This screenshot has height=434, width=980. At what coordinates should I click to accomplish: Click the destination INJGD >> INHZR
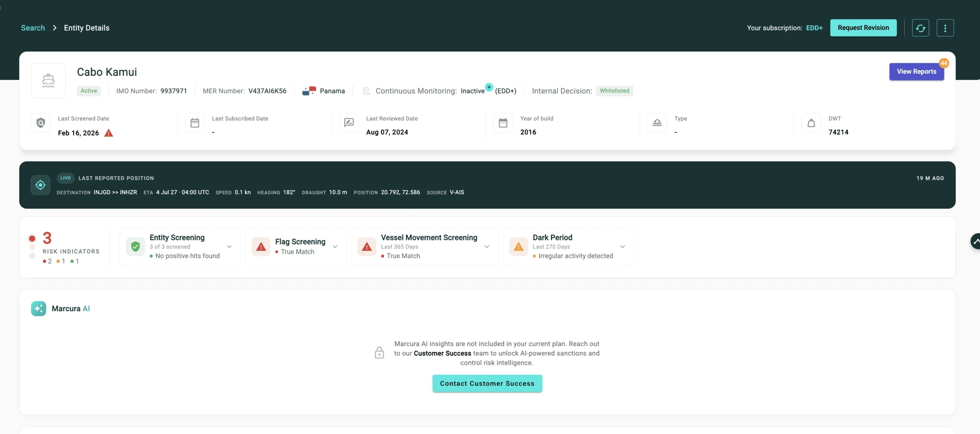pos(115,192)
